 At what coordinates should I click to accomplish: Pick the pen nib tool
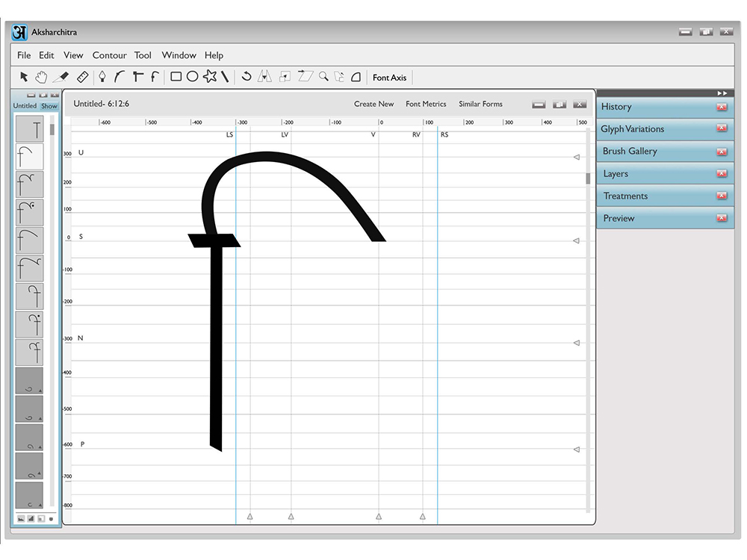[102, 77]
